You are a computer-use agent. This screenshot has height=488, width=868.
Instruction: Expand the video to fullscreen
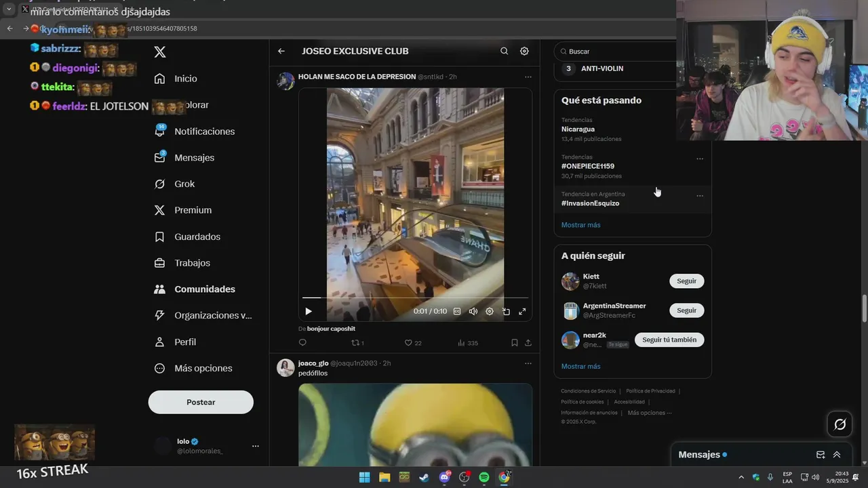[522, 311]
